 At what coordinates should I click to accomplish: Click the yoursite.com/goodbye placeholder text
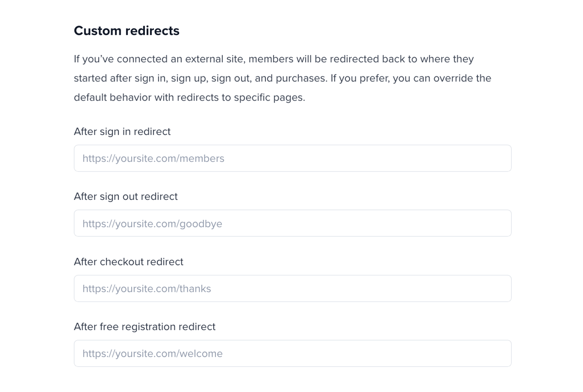pos(152,224)
